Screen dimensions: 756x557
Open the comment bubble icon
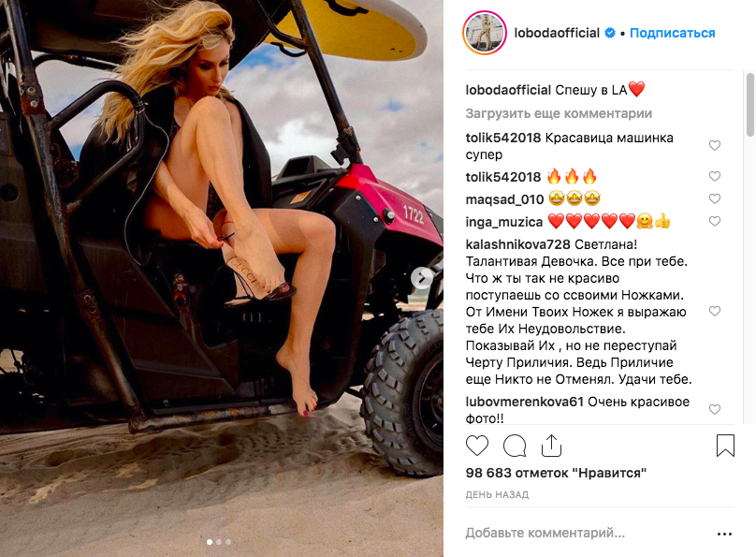click(x=515, y=445)
